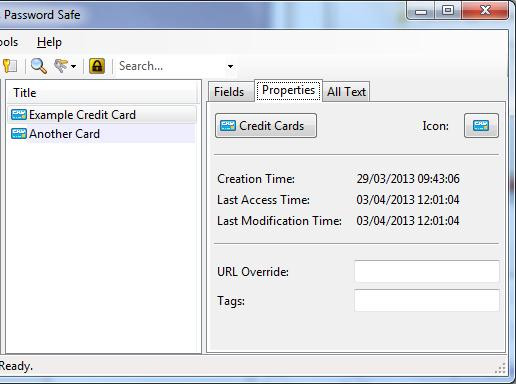Screen dimensions: 516x384
Task: Expand the search box dropdown arrow
Action: click(230, 66)
